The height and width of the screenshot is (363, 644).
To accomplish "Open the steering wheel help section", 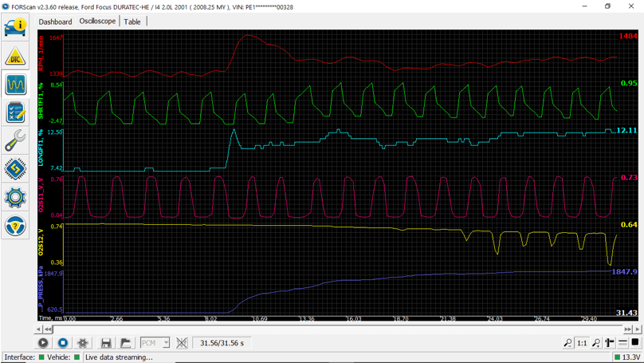I will (15, 226).
